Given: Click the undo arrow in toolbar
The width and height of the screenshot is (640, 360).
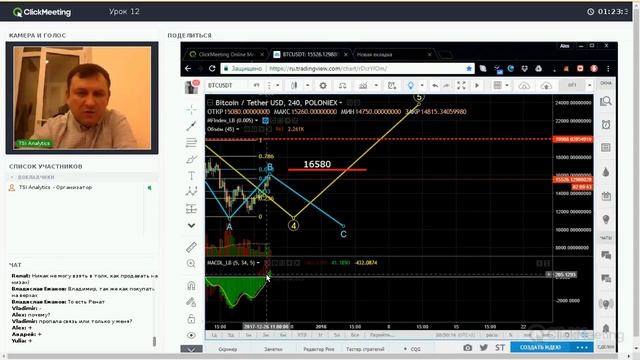Looking at the screenshot, I should (435, 85).
